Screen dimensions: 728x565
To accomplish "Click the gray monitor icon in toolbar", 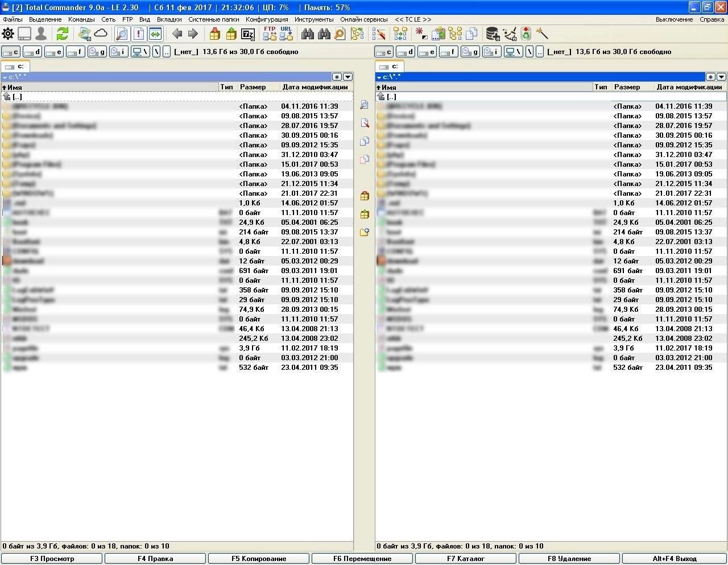I will [24, 34].
